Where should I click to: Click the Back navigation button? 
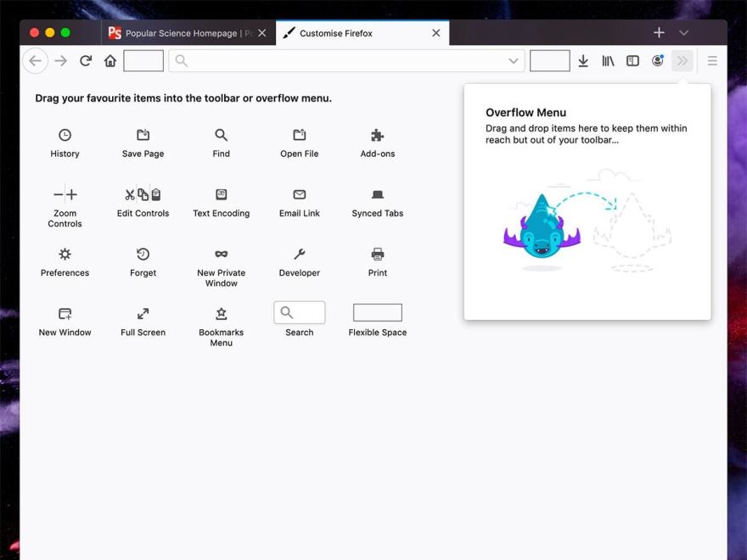pos(35,60)
